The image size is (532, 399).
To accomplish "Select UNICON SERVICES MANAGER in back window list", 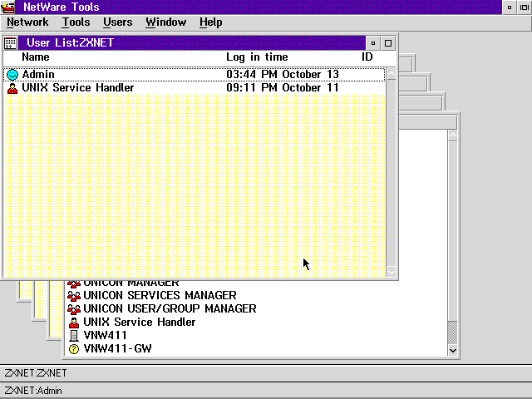I will 160,296.
